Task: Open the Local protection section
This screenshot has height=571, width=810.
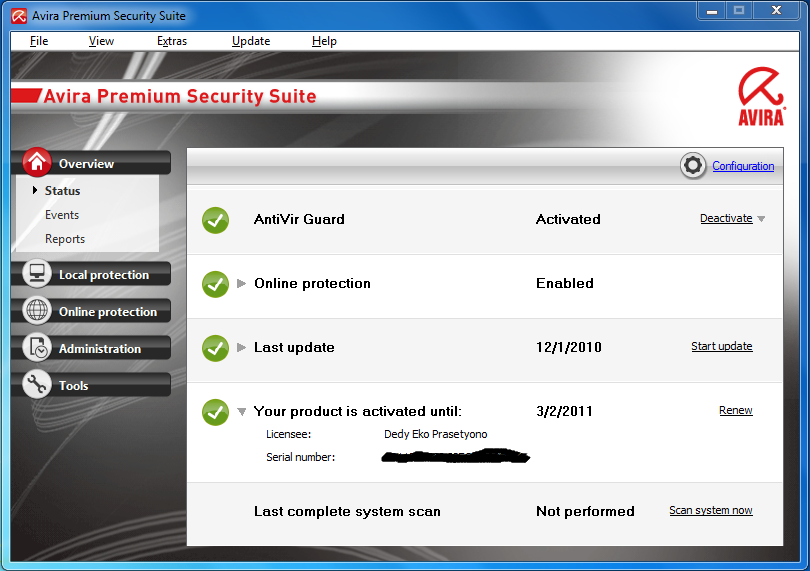Action: pyautogui.click(x=104, y=275)
